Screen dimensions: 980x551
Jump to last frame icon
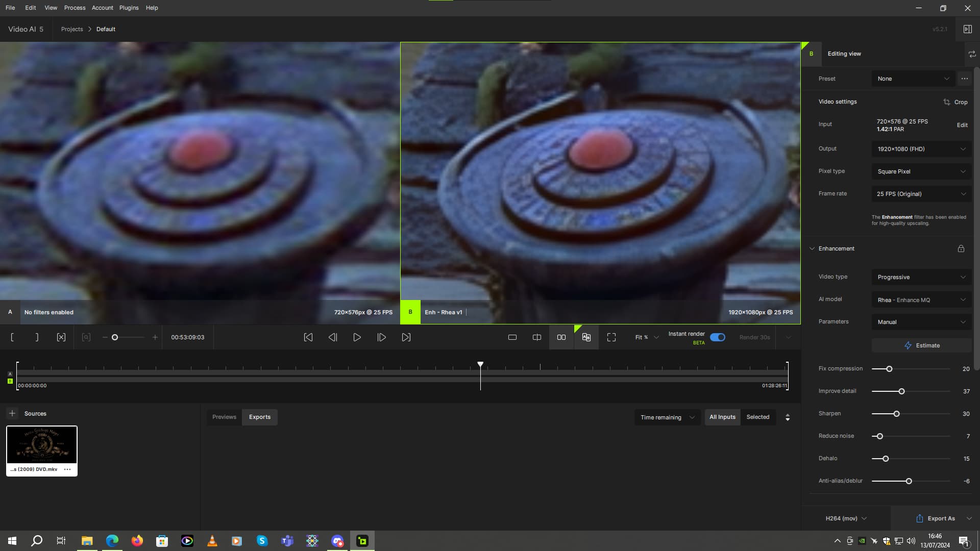coord(406,337)
